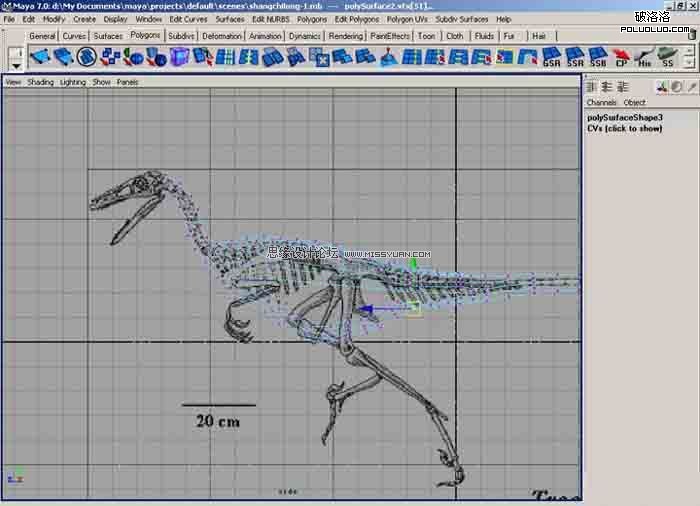Screen dimensions: 700x506
Task: Switch to the Curves shelf tab
Action: 74,36
